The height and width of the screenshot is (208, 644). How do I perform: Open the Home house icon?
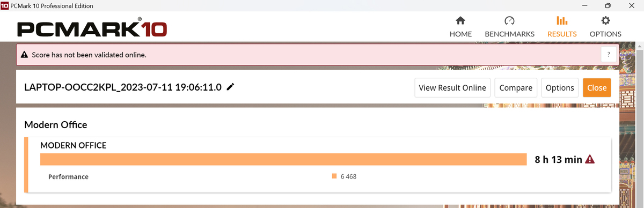(x=460, y=21)
